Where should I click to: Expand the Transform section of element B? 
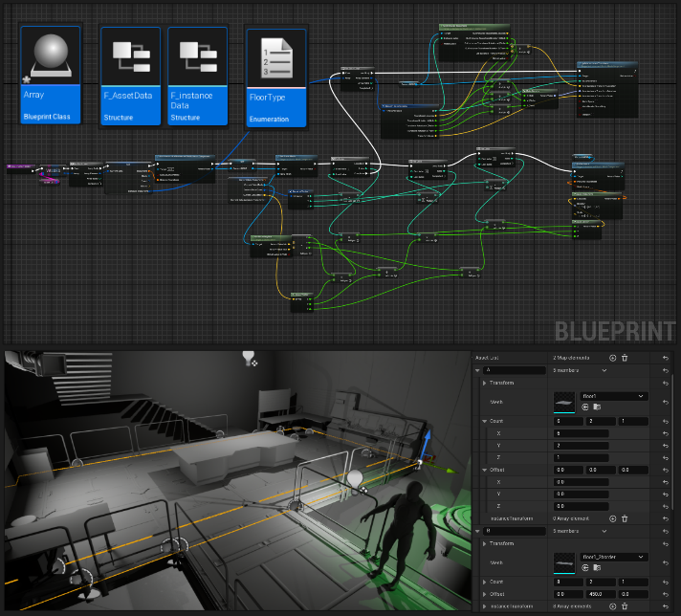pos(485,544)
